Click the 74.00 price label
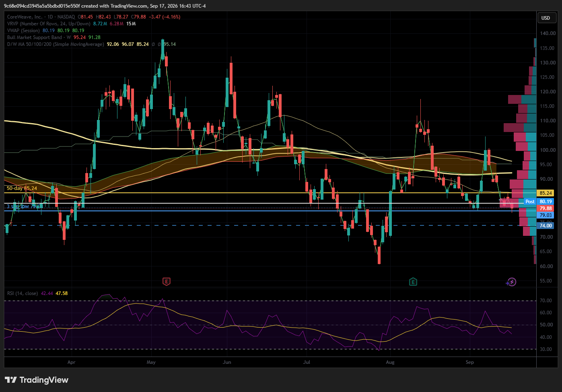The width and height of the screenshot is (562, 392). pos(546,226)
